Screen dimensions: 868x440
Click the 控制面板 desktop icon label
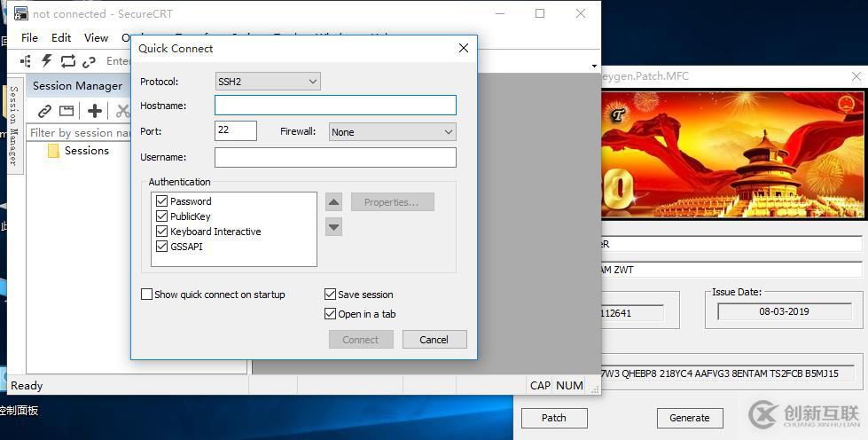pos(20,411)
